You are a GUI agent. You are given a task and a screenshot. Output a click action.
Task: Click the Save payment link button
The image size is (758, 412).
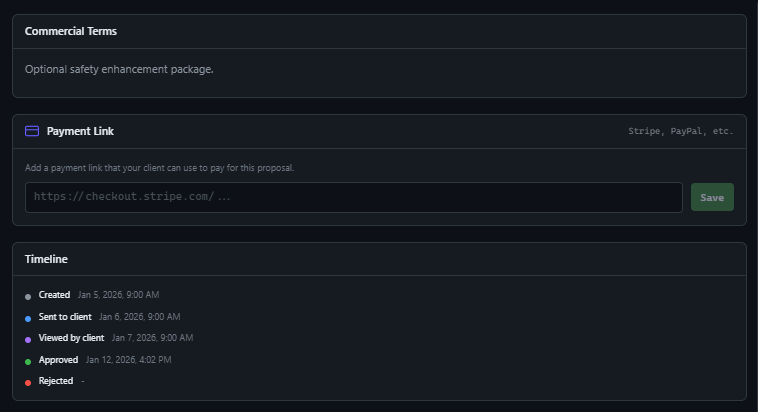coord(712,197)
